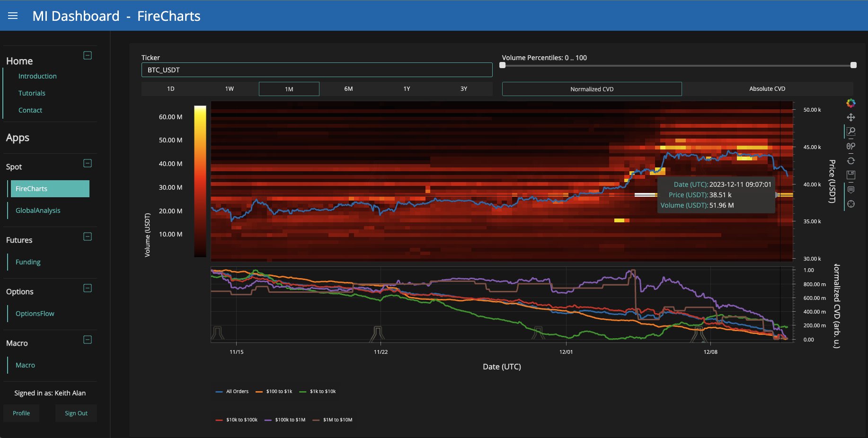Viewport: 868px width, 438px height.
Task: Toggle the $1k to $10k legend series
Action: (318, 391)
